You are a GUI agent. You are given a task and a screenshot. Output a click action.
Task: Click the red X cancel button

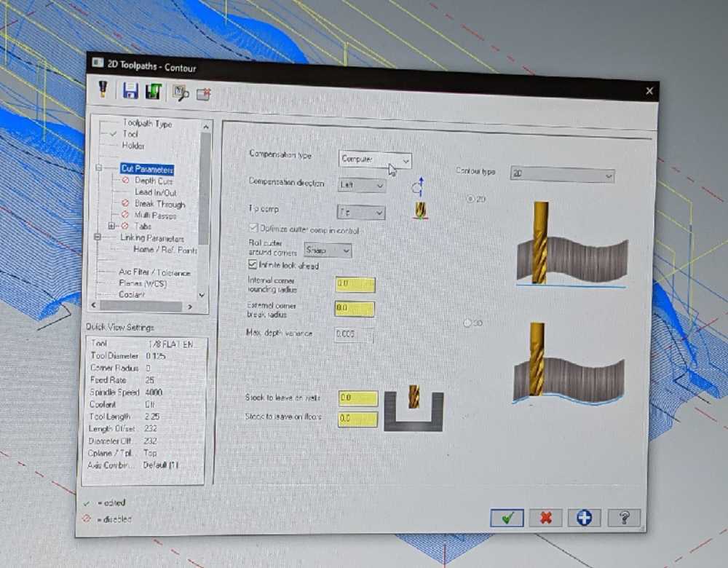(x=545, y=518)
